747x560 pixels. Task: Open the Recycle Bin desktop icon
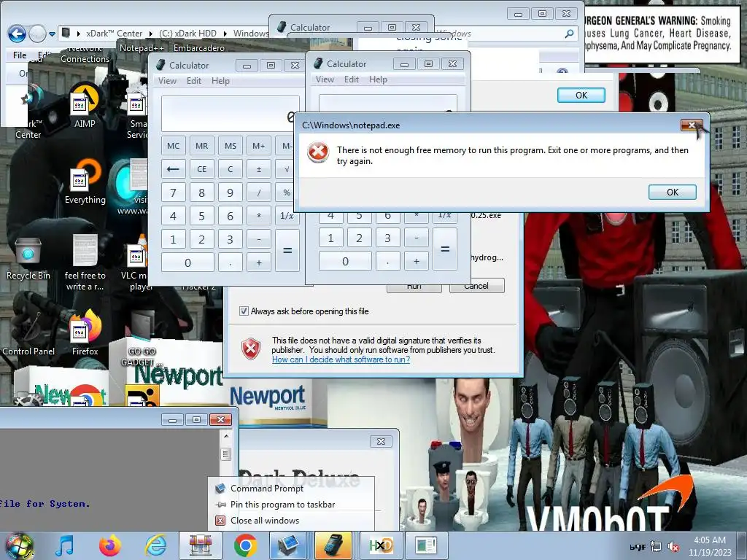28,258
